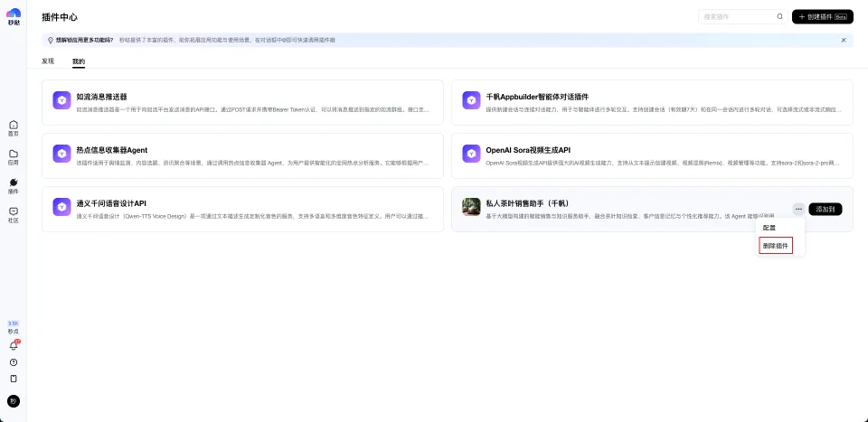Click the magnifier search icon

tap(780, 16)
